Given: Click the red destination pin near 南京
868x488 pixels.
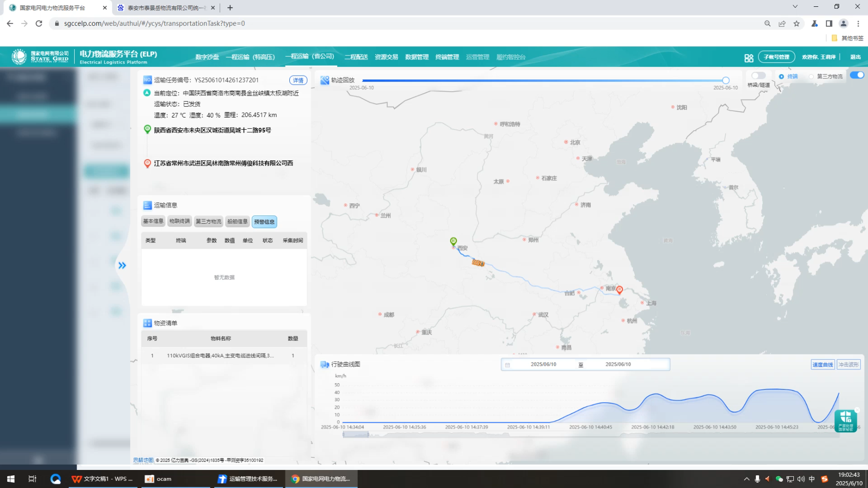Looking at the screenshot, I should click(619, 290).
